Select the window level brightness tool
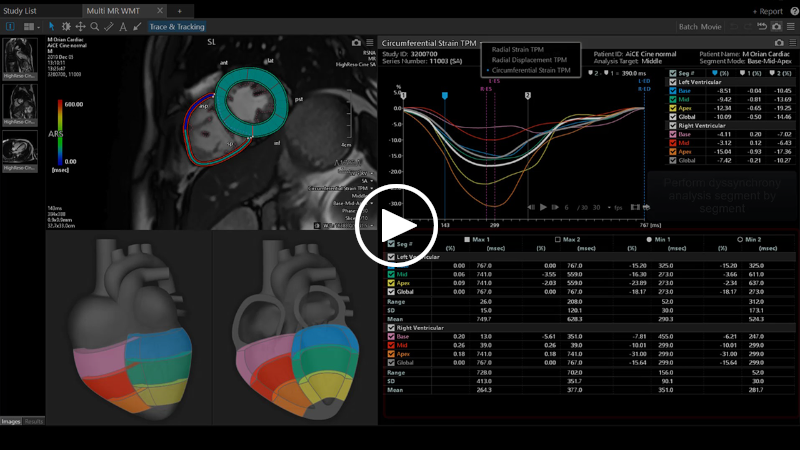The height and width of the screenshot is (450, 800). click(x=66, y=27)
